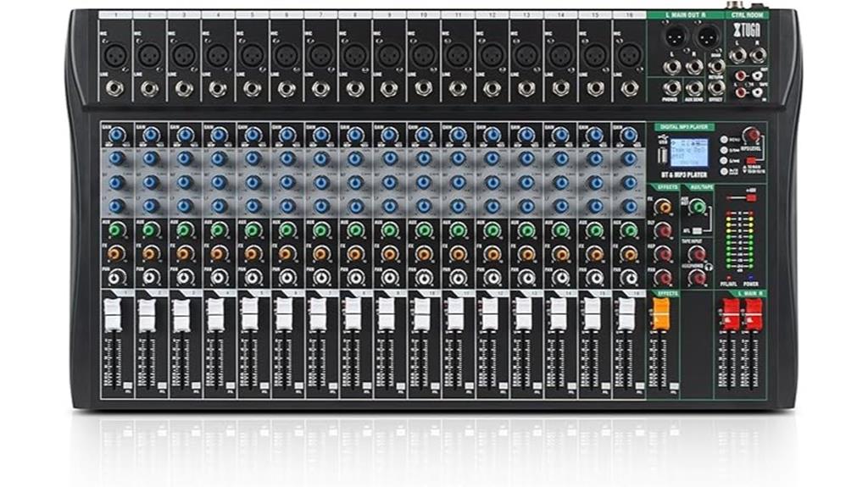Image resolution: width=868 pixels, height=487 pixels.
Task: Click the red MP3 LEVEL knob
Action: [x=751, y=135]
